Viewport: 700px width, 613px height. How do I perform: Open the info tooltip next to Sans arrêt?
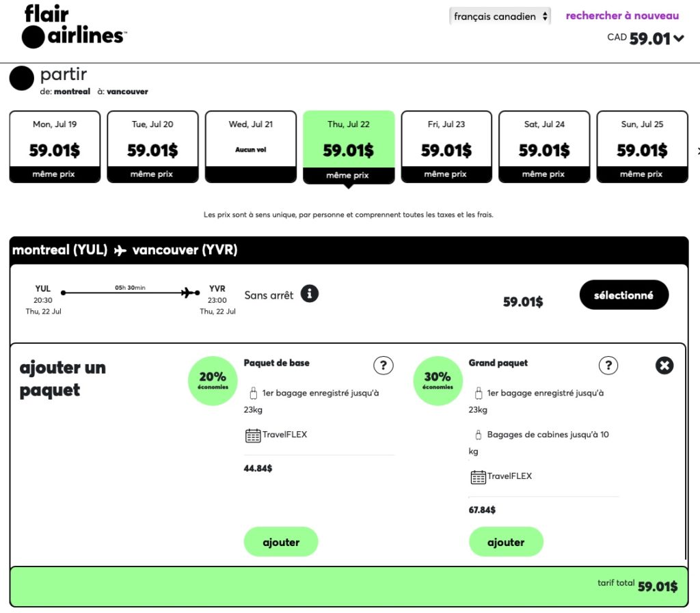(311, 294)
